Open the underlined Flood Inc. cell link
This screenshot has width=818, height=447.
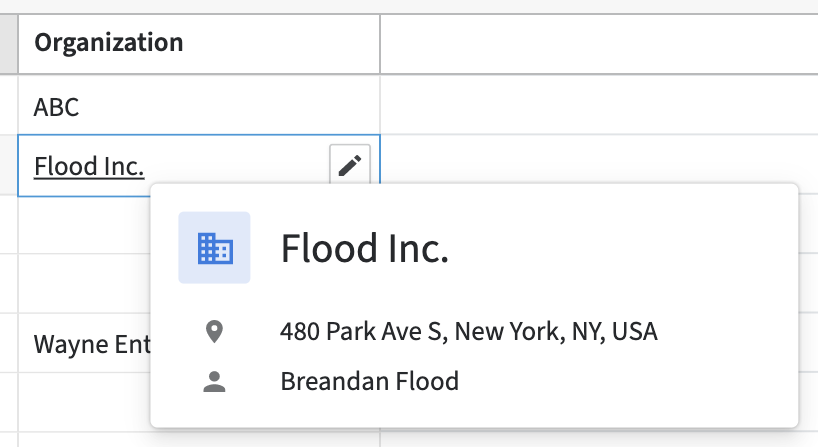89,166
